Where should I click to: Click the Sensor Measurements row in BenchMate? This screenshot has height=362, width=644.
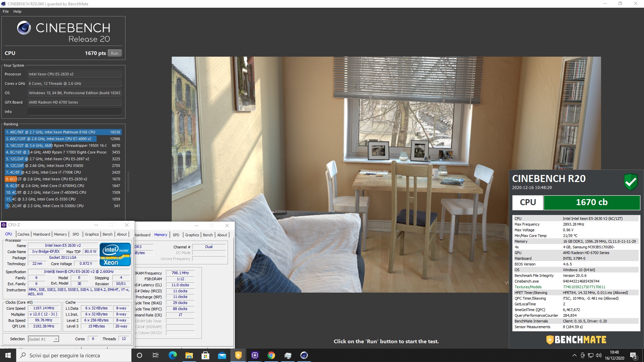(576, 327)
